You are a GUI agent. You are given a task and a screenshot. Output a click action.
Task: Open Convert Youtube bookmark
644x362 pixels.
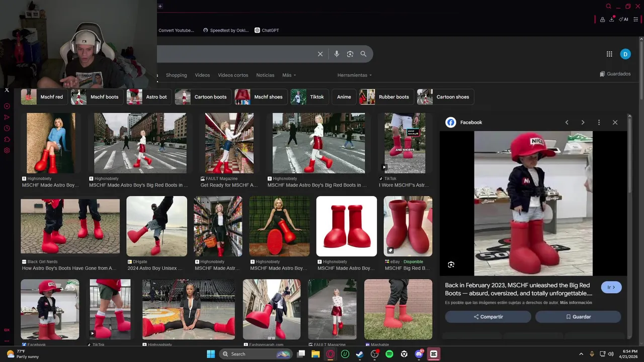point(176,30)
